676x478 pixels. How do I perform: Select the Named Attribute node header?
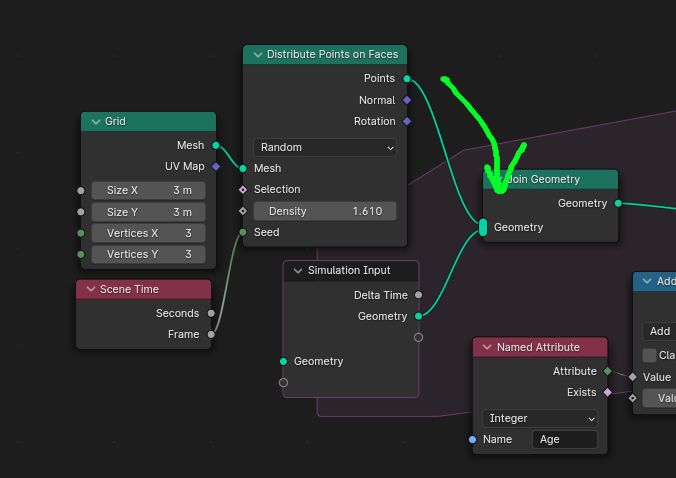540,347
